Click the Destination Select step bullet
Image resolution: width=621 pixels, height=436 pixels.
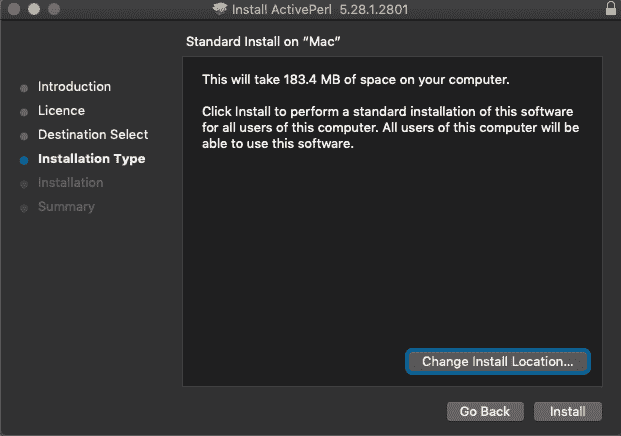[24, 136]
